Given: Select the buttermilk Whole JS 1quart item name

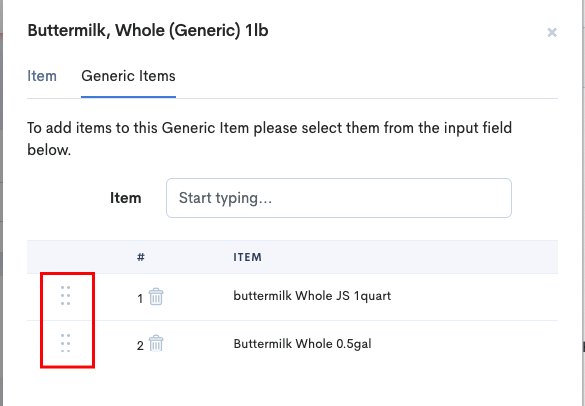Looking at the screenshot, I should point(312,296).
